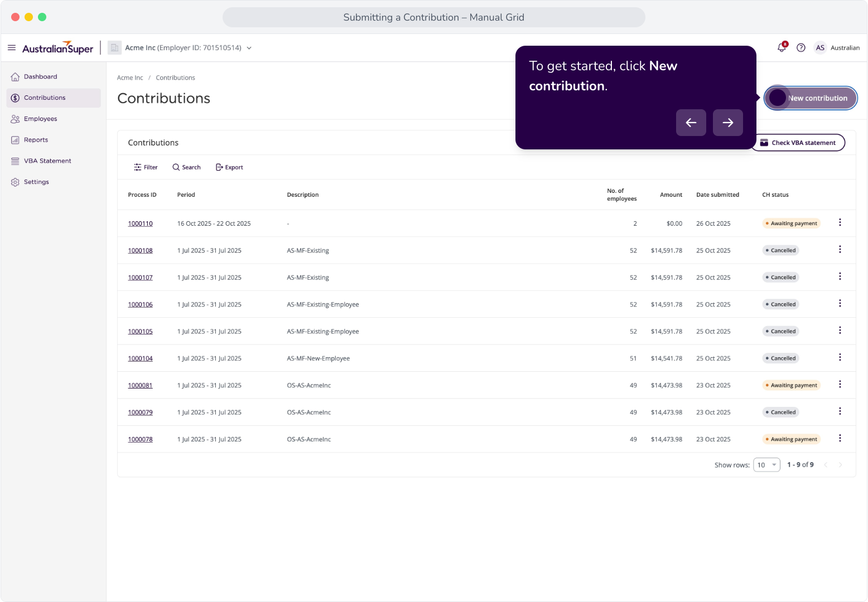Advance to next tutorial step arrow
The height and width of the screenshot is (602, 868).
[x=728, y=123]
